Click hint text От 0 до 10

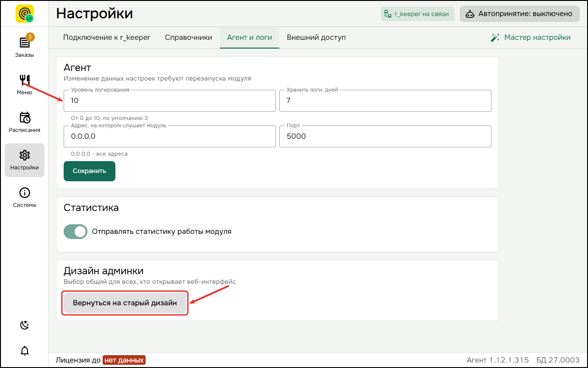click(x=109, y=118)
